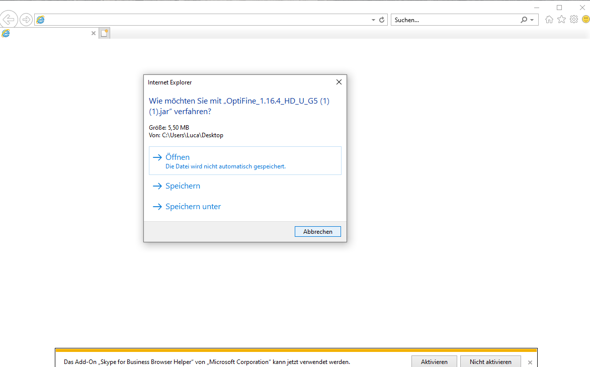Choose Speichern to save the file
The width and height of the screenshot is (590, 367).
182,186
